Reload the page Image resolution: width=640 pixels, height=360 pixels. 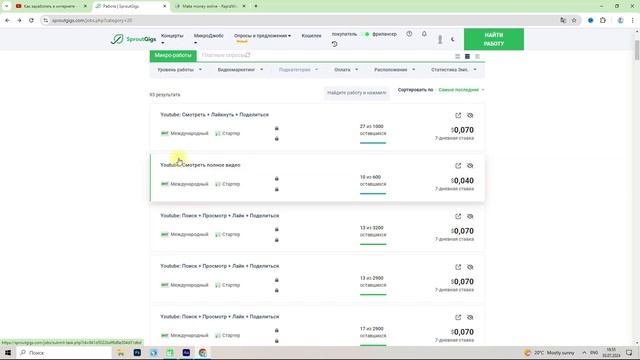[31, 20]
